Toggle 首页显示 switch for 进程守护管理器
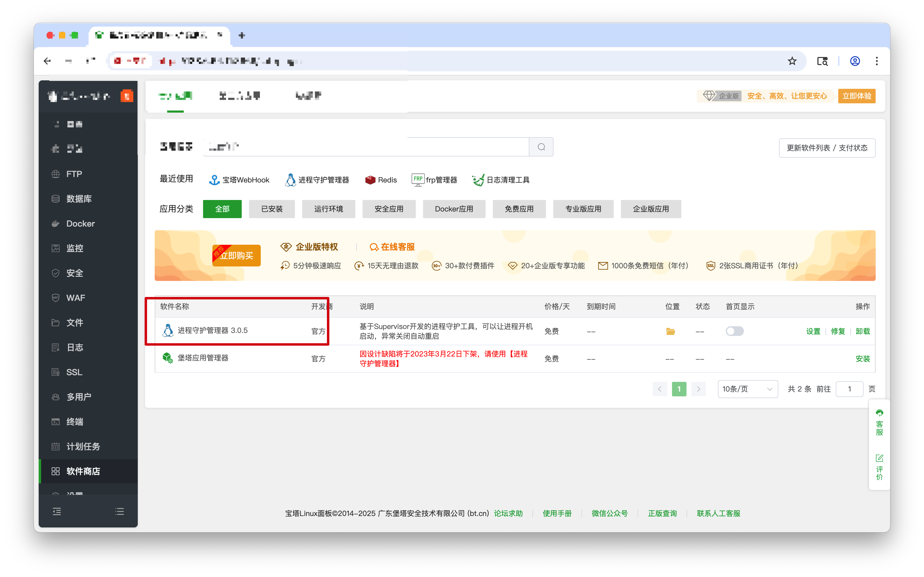Screen dimensions: 924x577 click(734, 331)
